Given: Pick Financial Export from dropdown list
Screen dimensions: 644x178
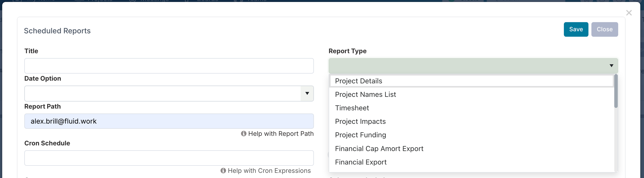Looking at the screenshot, I should (361, 162).
